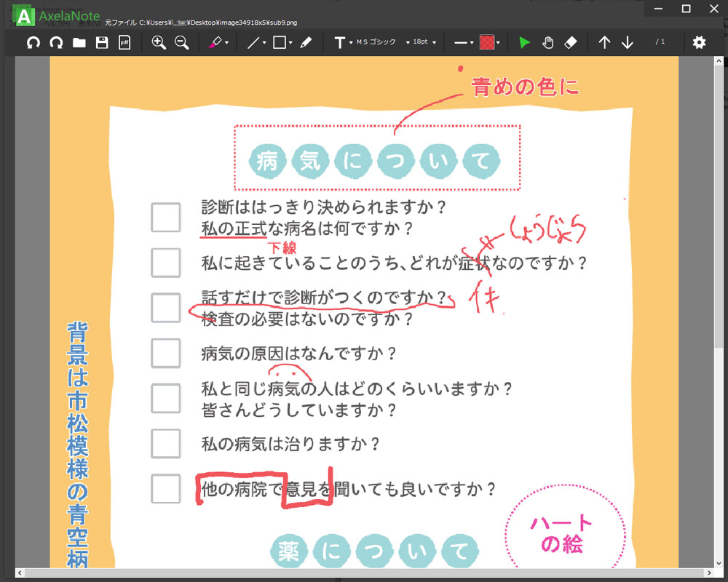Select the Zoom In magnifier tool

click(x=159, y=42)
